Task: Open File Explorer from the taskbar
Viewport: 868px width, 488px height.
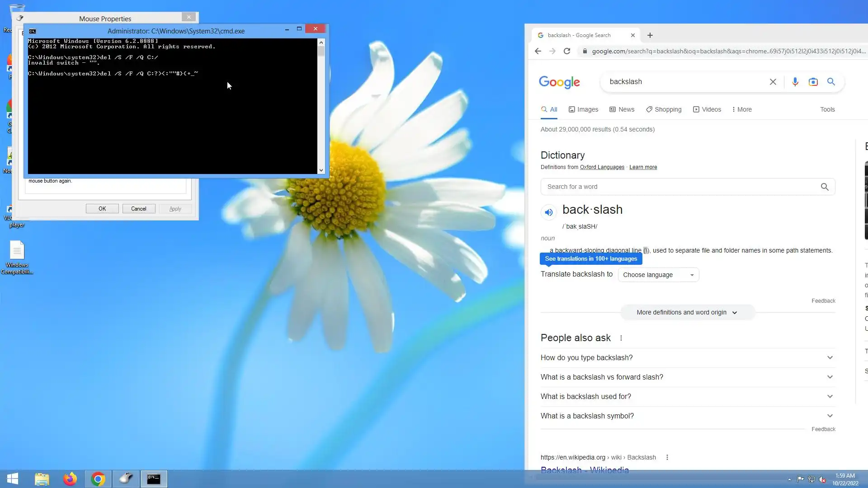Action: [x=42, y=479]
